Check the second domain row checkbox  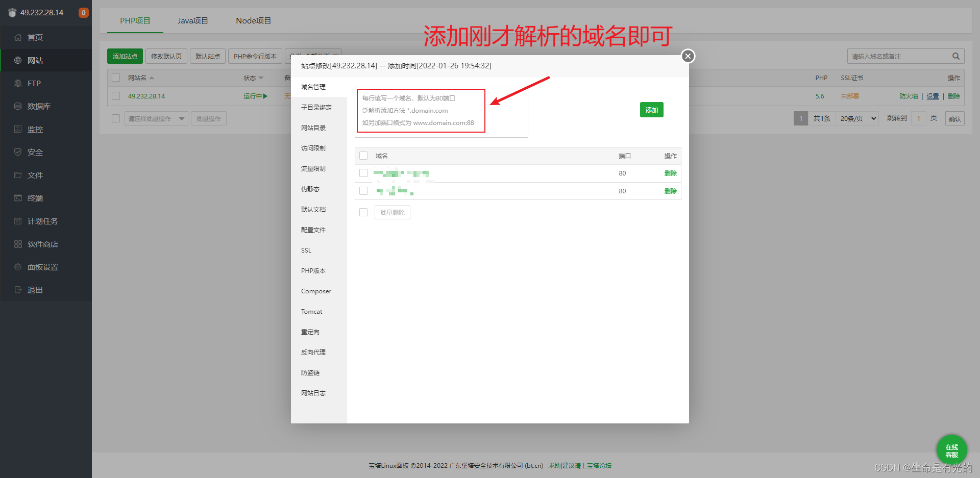click(x=363, y=191)
